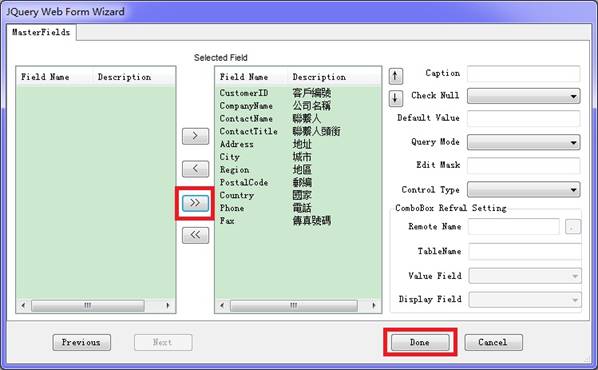Viewport: 598px width, 370px height.
Task: Select the Phone field row
Action: 298,208
